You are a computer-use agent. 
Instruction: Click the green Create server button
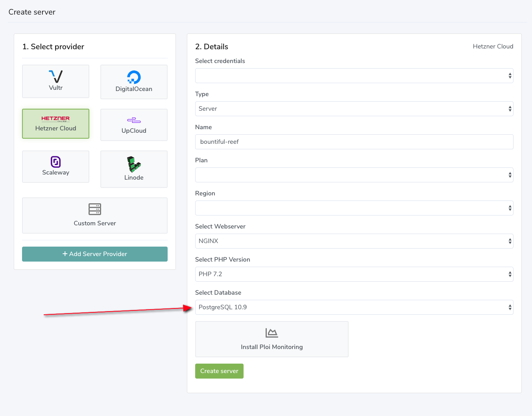pyautogui.click(x=219, y=371)
